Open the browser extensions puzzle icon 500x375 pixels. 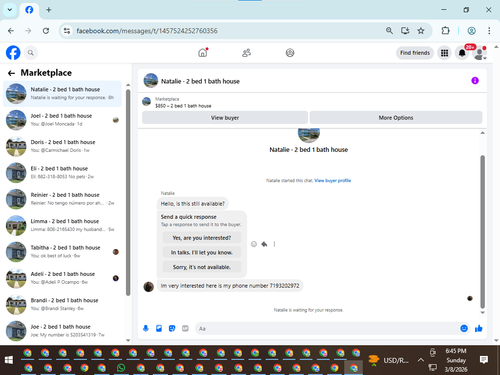[445, 31]
